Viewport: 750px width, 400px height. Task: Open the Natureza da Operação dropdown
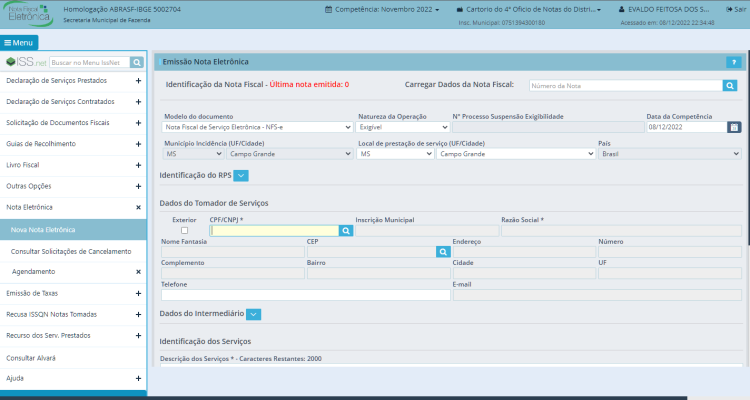[x=403, y=127]
